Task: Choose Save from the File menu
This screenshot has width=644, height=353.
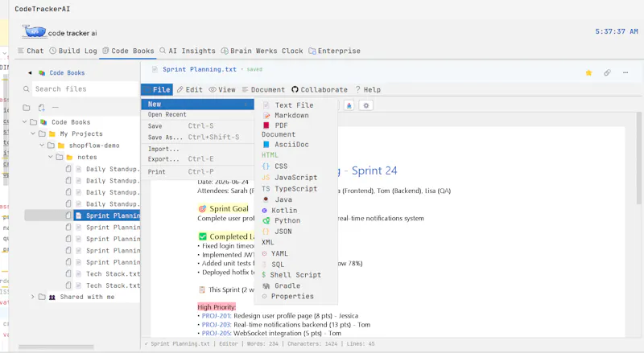Action: coord(197,126)
